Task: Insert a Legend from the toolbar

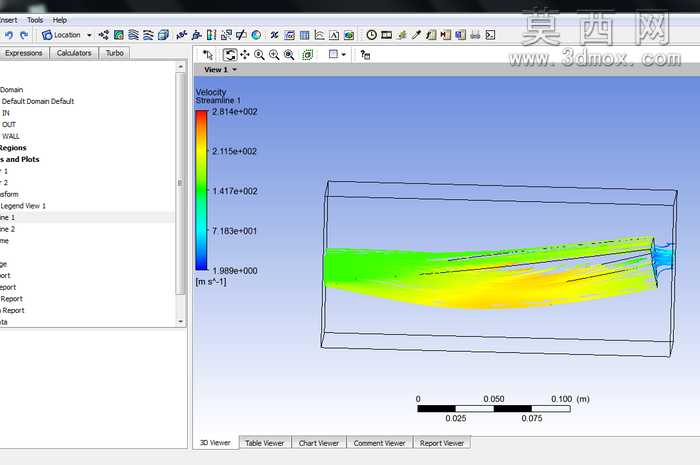Action: point(212,35)
